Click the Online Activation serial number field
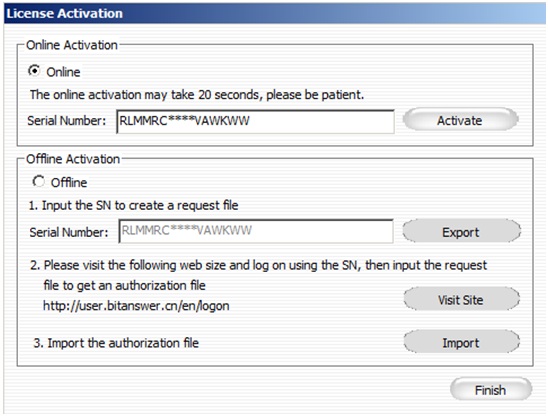 [x=255, y=121]
